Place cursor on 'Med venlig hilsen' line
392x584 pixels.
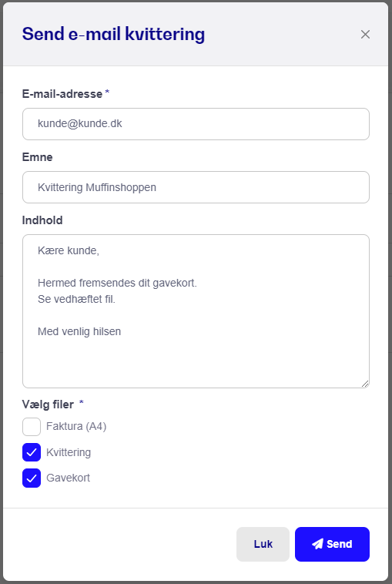tap(79, 331)
